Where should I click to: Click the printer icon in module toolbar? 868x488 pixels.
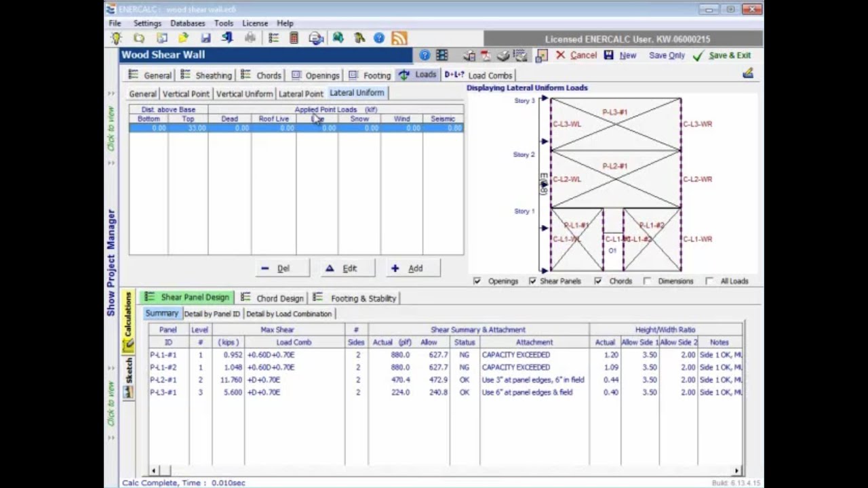coord(502,56)
